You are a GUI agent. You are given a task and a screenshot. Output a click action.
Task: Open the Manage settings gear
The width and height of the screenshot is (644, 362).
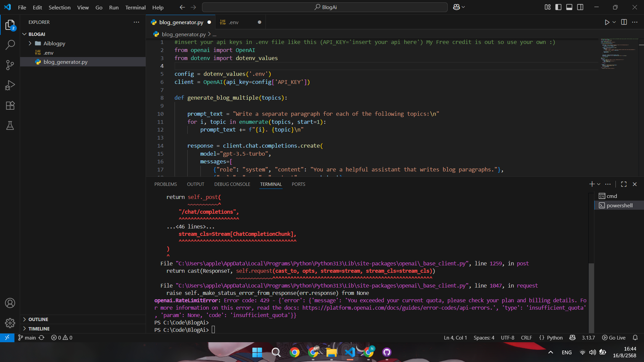point(10,323)
